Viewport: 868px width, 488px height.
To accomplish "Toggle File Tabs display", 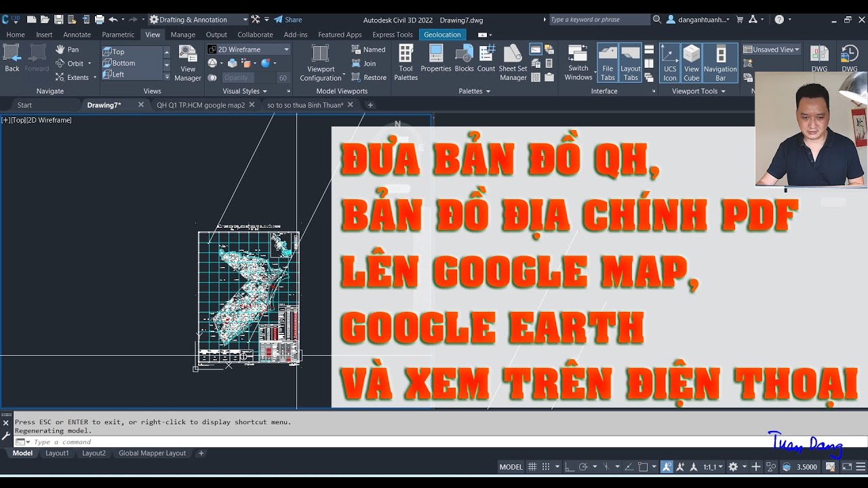I will click(x=608, y=63).
